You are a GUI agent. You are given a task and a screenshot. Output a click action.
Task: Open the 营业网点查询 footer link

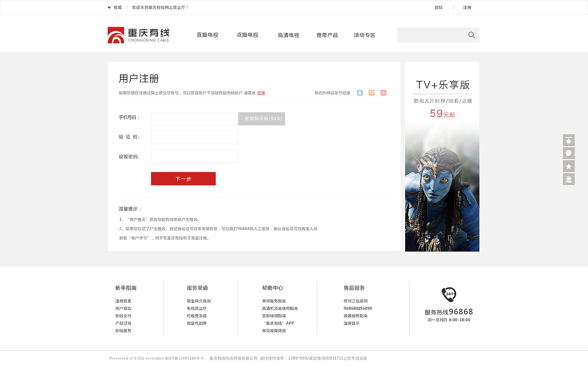coord(198,301)
